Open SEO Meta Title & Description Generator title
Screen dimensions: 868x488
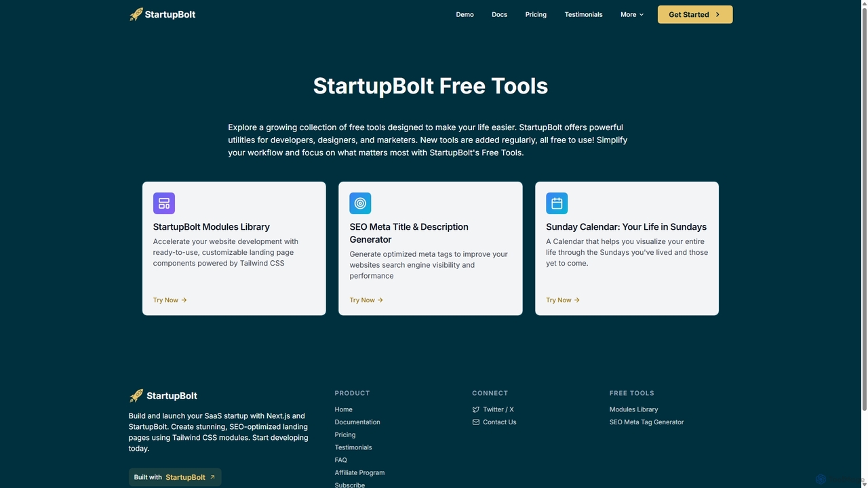[x=409, y=233]
